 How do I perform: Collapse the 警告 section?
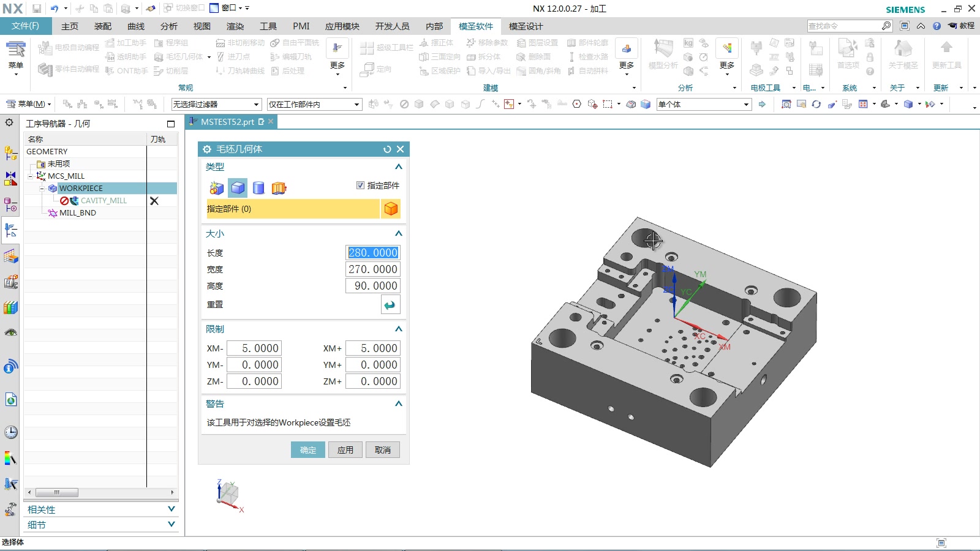pos(399,403)
